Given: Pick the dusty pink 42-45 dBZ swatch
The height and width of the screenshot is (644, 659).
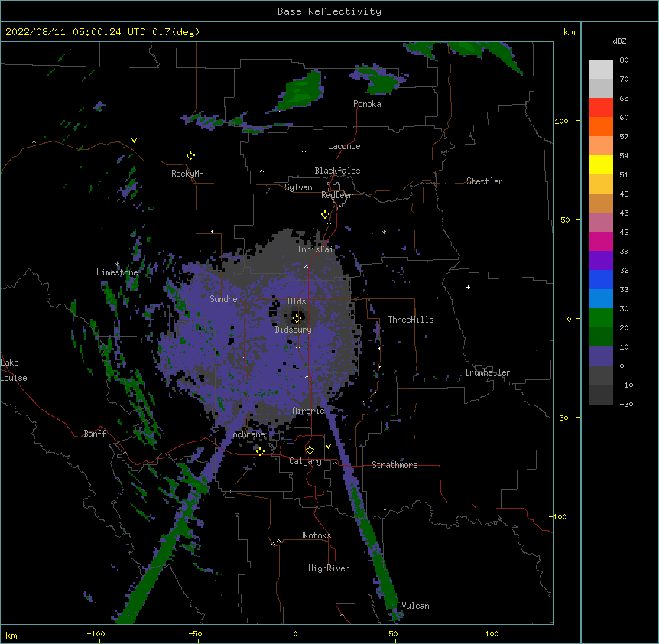Looking at the screenshot, I should tap(601, 223).
